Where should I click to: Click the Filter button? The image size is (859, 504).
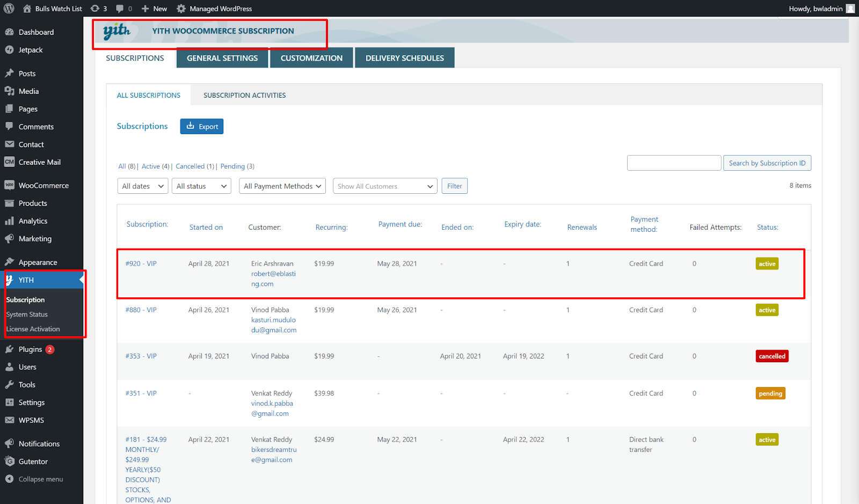(x=455, y=186)
